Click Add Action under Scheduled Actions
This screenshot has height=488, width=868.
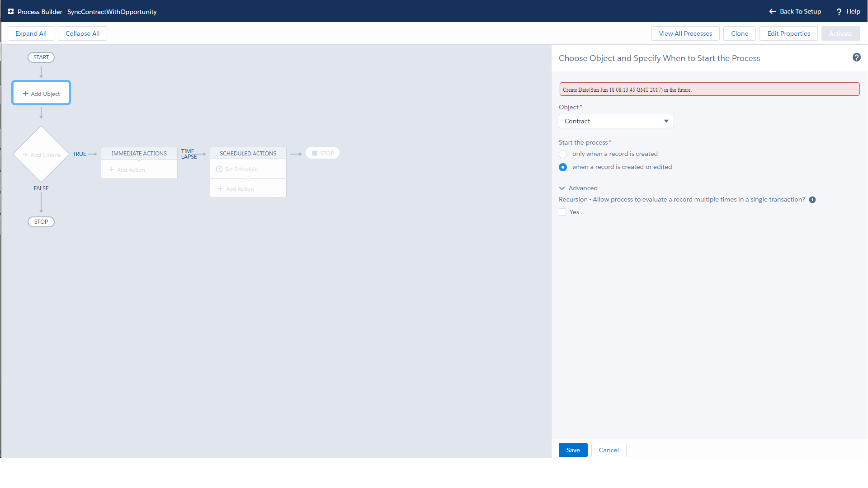tap(236, 188)
